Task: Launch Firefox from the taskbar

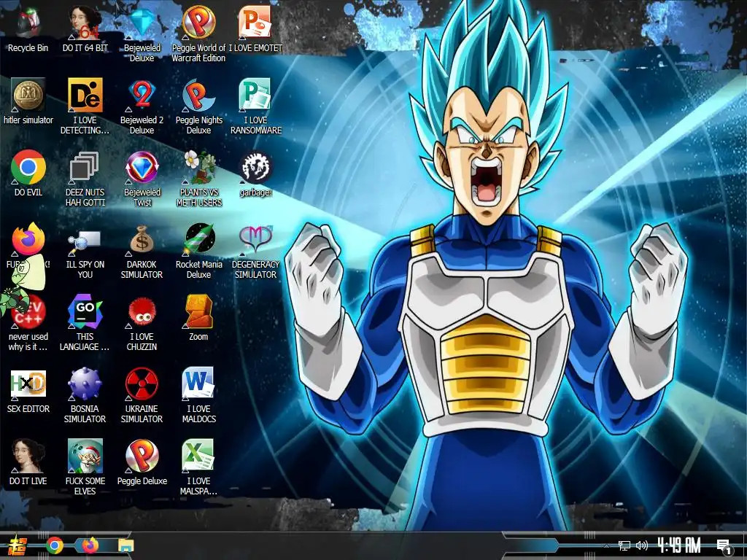Action: pyautogui.click(x=90, y=545)
